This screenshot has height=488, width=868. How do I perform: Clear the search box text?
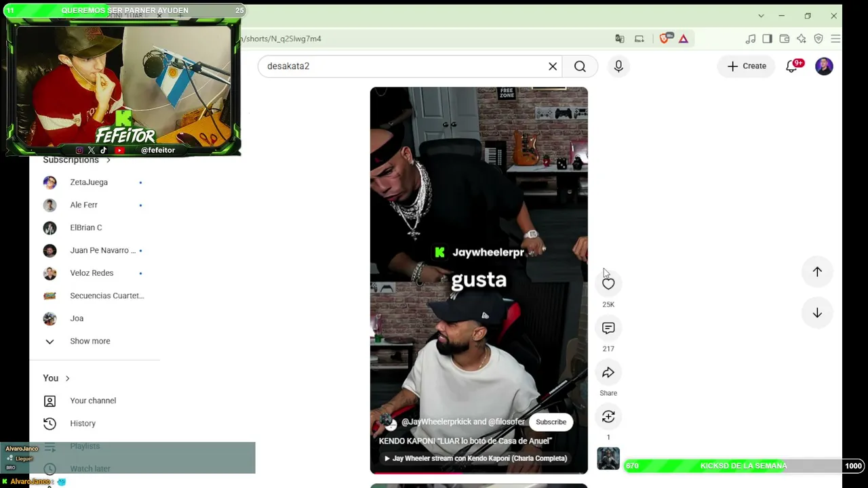pyautogui.click(x=553, y=66)
